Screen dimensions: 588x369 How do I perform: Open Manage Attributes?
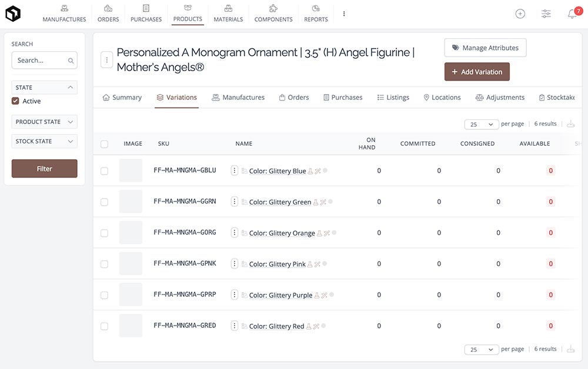tap(485, 48)
